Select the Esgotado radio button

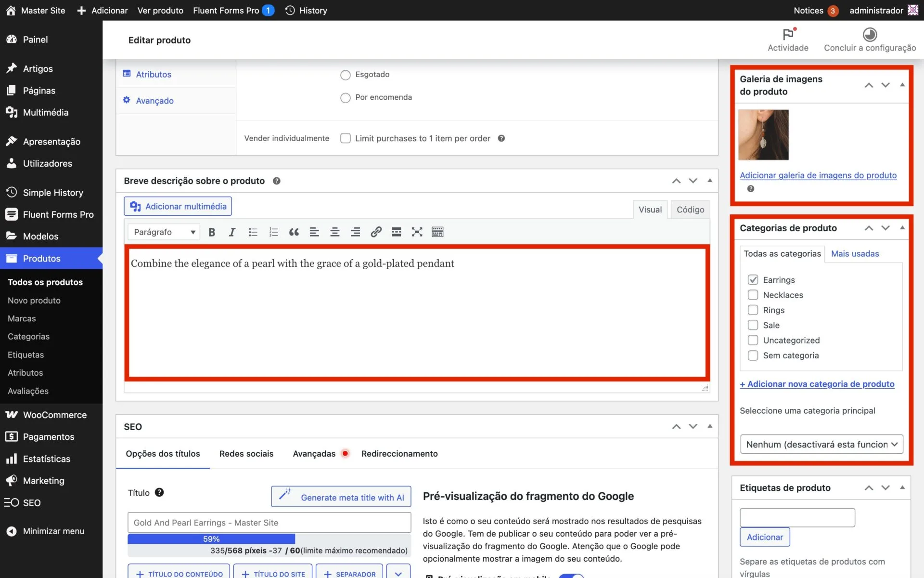pos(345,75)
